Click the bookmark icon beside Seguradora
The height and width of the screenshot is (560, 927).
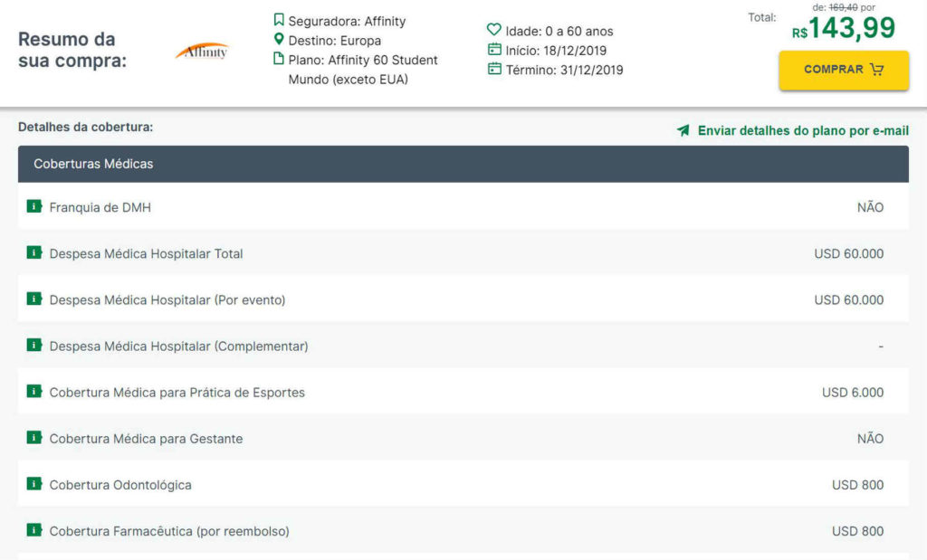click(279, 20)
